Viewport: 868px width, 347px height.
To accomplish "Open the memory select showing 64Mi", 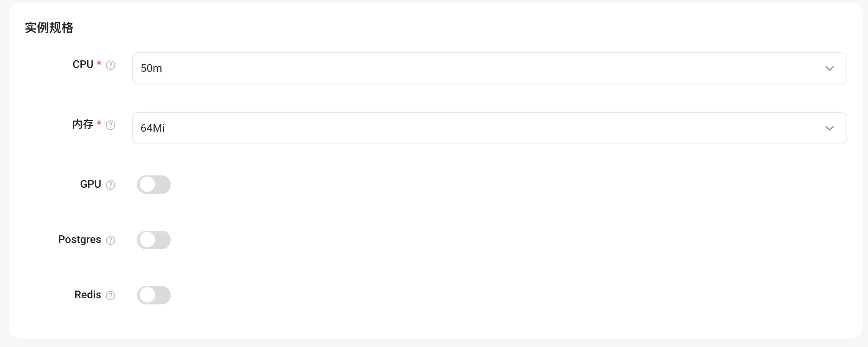I will tap(489, 128).
